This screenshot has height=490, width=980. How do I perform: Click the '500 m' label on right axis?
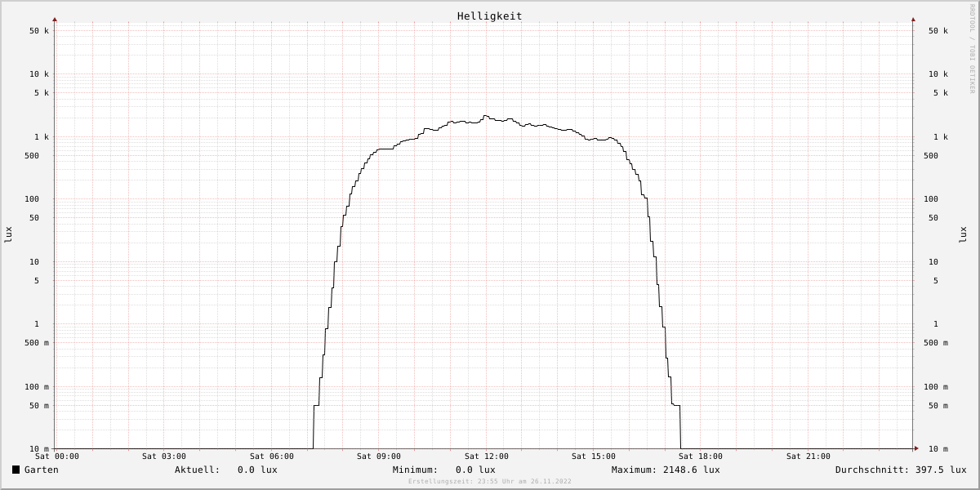pyautogui.click(x=936, y=343)
